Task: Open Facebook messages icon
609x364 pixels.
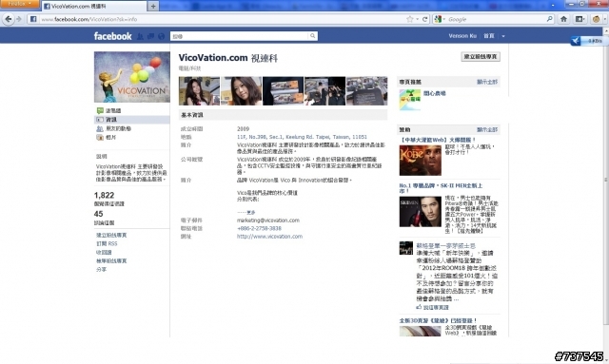Action: (150, 36)
